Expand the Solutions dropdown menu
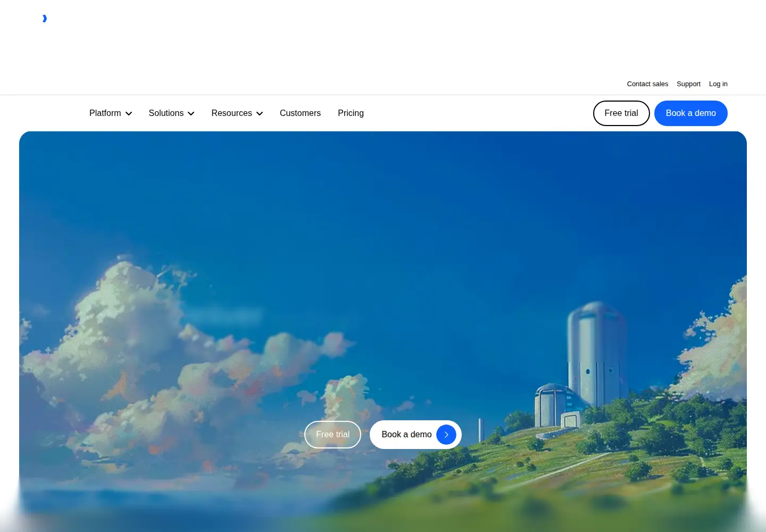 pyautogui.click(x=171, y=113)
